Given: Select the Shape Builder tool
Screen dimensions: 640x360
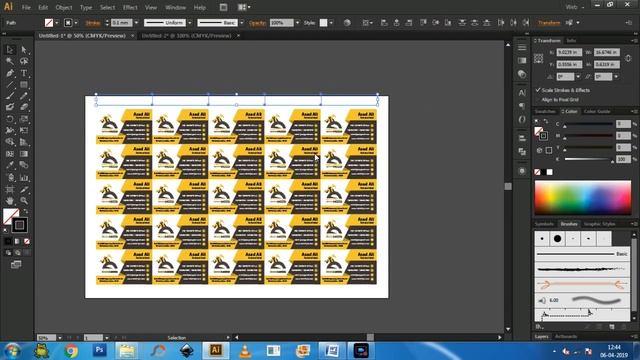Looking at the screenshot, I should coord(10,142).
